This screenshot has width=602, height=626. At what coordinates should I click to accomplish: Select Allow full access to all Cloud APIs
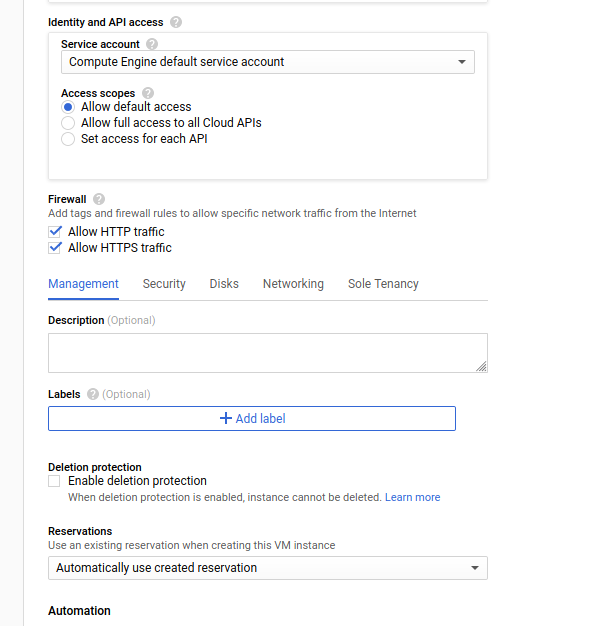[68, 123]
